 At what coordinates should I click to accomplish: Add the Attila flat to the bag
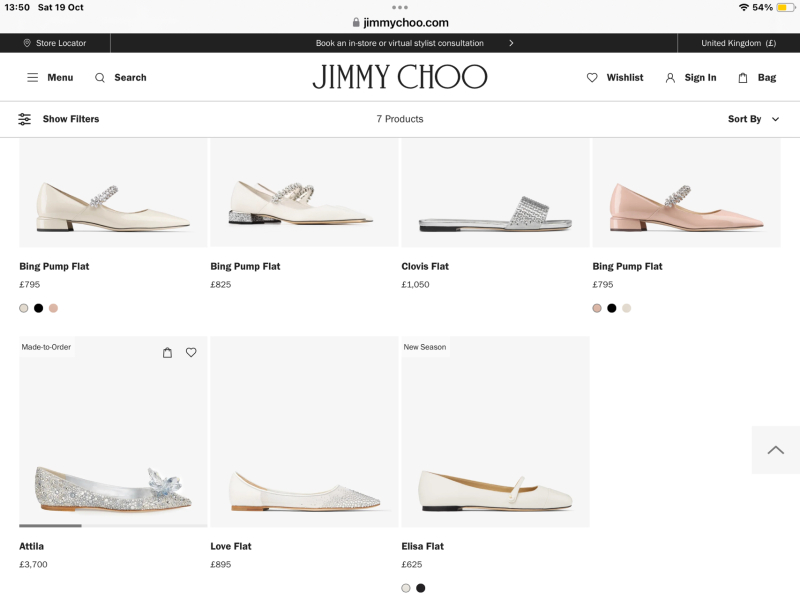pos(167,352)
